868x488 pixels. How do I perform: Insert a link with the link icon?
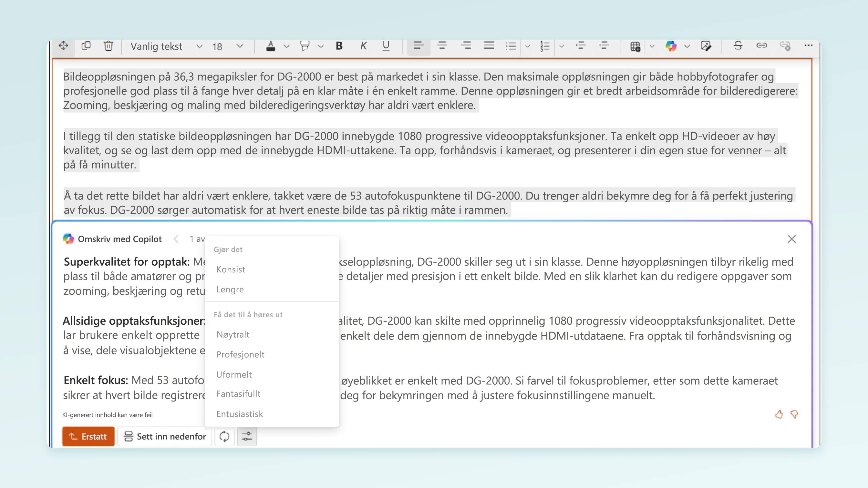pyautogui.click(x=761, y=45)
